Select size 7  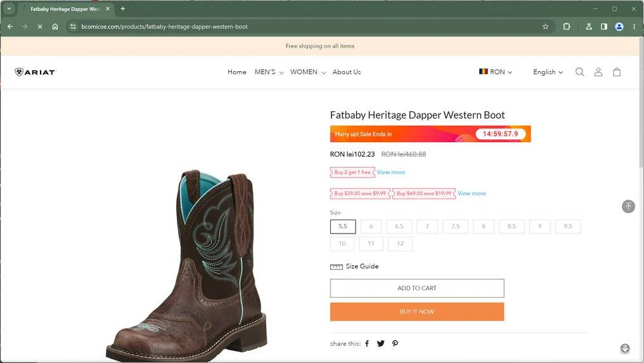tap(427, 227)
